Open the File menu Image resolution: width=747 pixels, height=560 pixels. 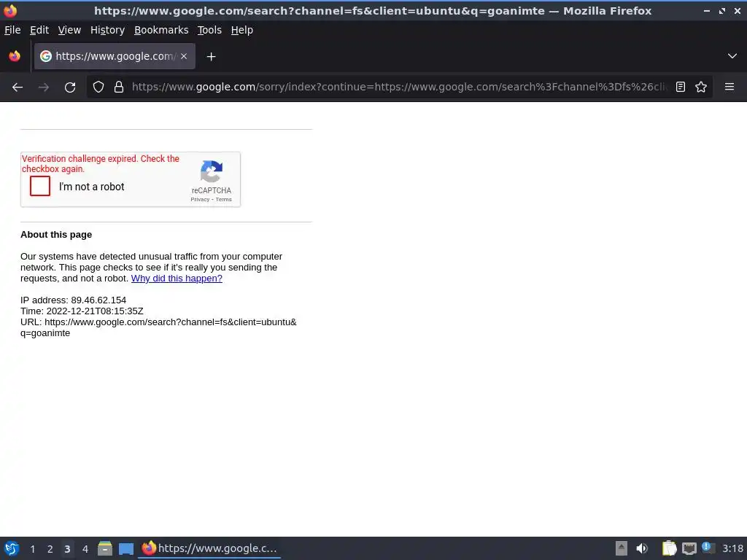tap(12, 30)
